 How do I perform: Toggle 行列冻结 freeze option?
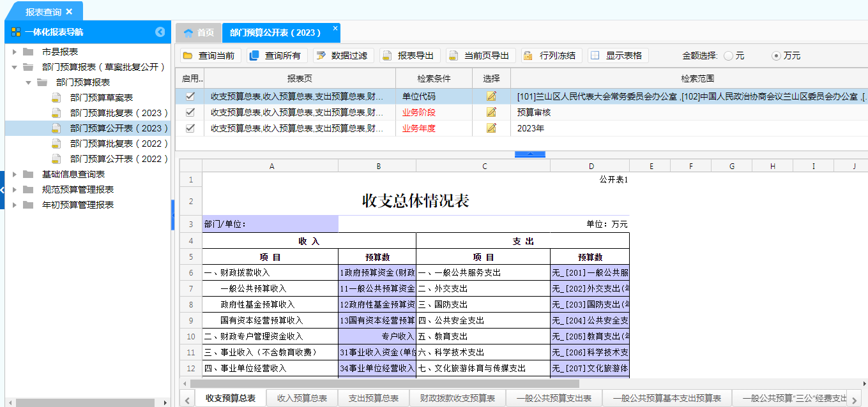pyautogui.click(x=551, y=56)
